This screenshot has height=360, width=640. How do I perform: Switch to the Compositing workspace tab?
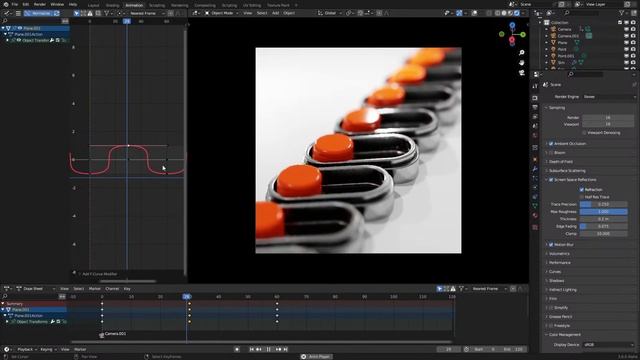(204, 5)
